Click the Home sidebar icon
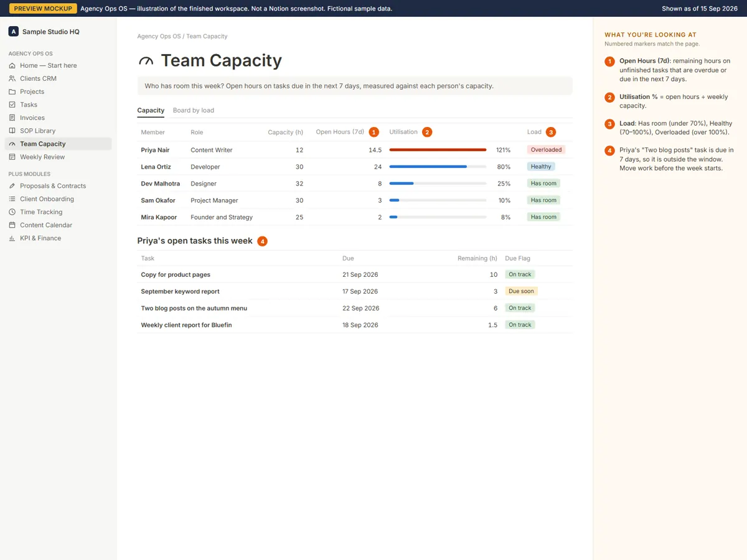 (12, 65)
